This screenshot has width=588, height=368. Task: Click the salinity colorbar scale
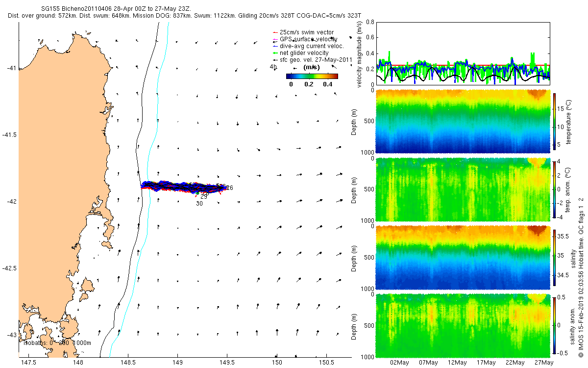click(x=555, y=257)
